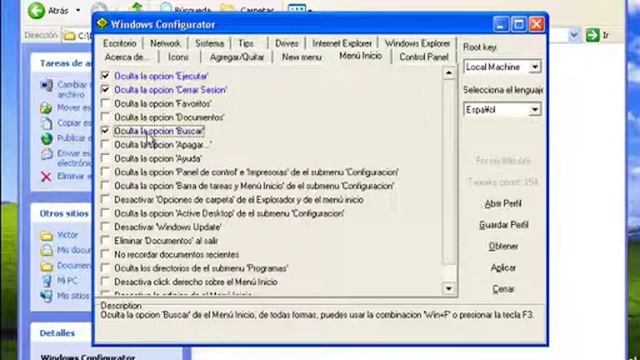Switch to the Agregar/Quitar tab
Viewport: 640px width, 360px height.
coord(237,57)
